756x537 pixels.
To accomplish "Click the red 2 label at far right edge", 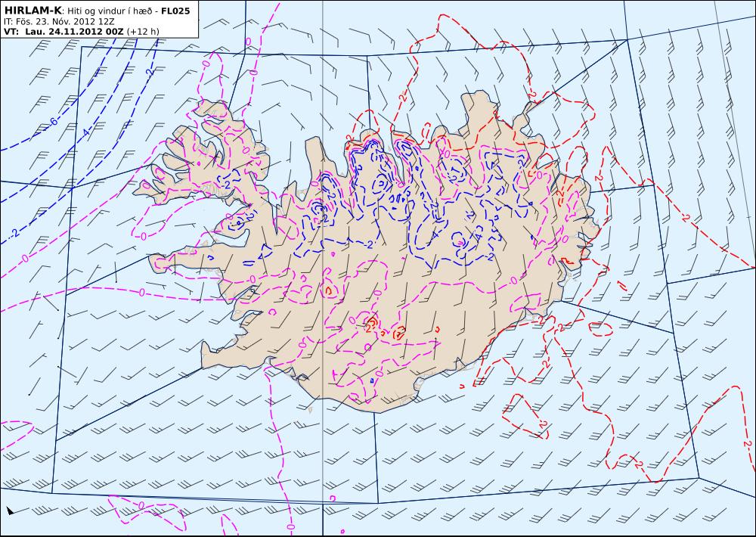I will click(747, 443).
